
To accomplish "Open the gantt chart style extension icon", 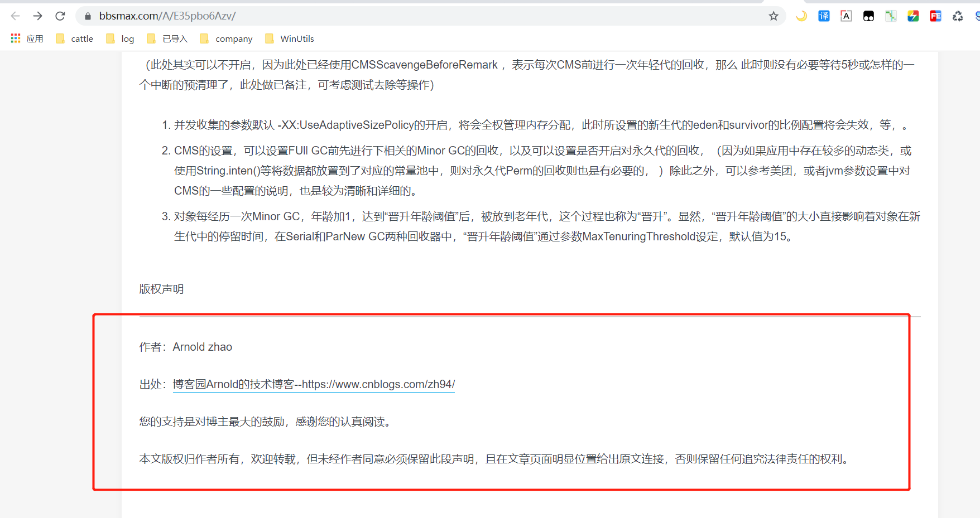I will coord(891,16).
